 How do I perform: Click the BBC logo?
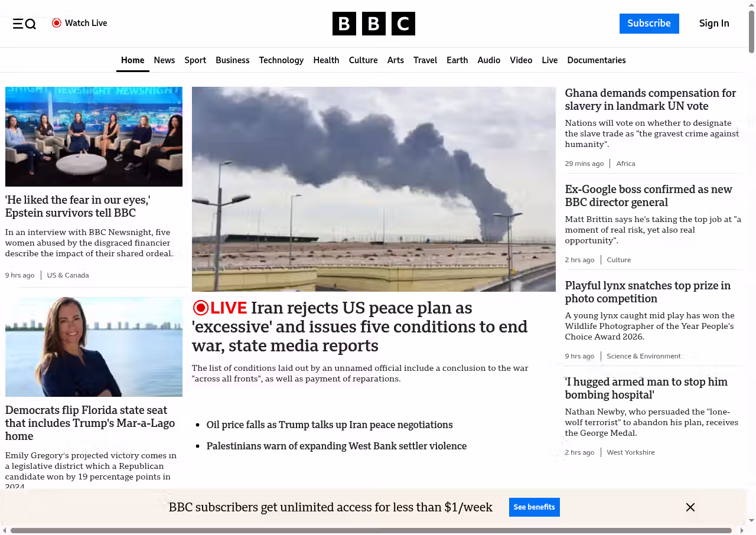[x=373, y=24]
